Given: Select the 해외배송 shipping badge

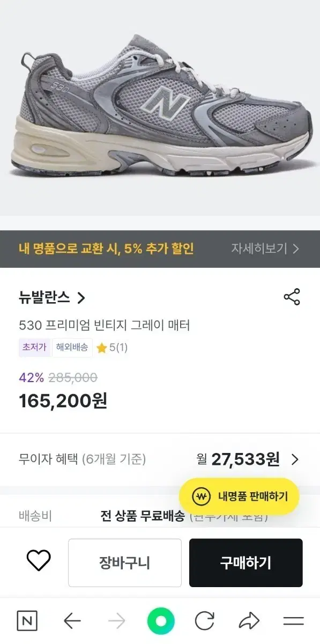Looking at the screenshot, I should 71,348.
